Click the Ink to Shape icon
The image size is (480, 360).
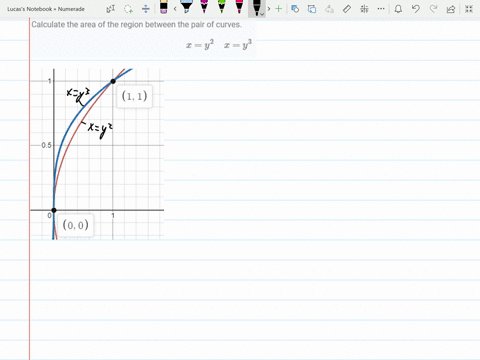312,9
